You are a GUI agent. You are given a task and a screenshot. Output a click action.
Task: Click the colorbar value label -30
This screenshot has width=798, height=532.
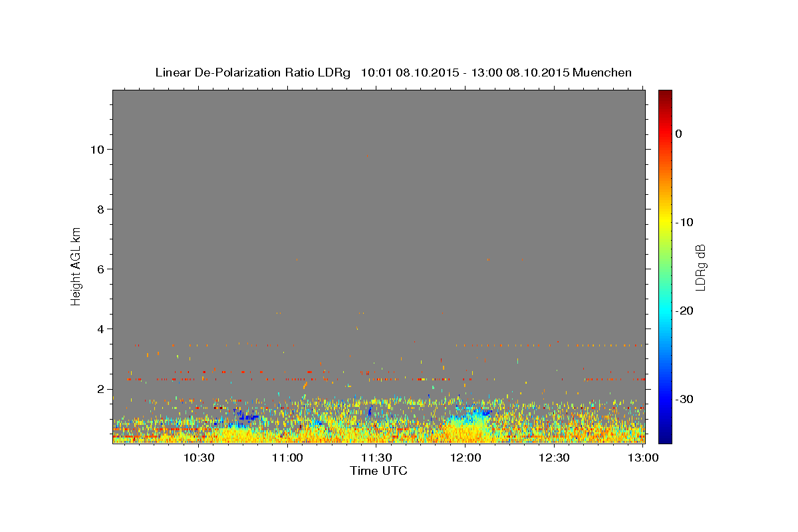[x=685, y=399]
